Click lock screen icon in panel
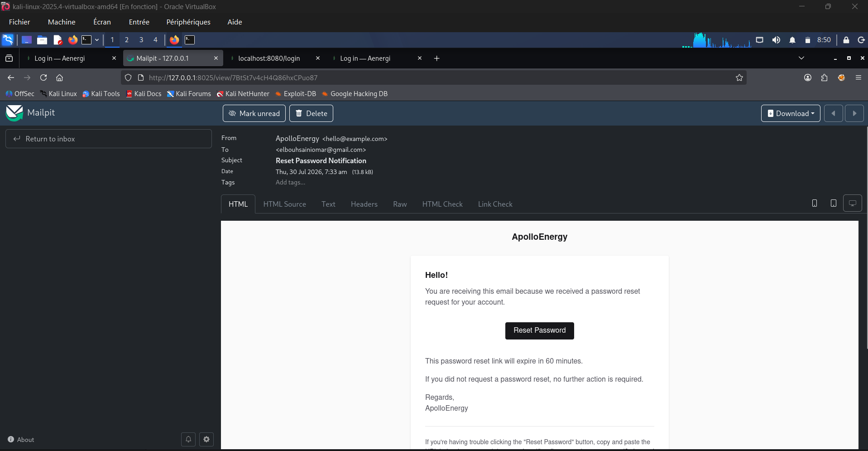Screen dimensions: 868x451 coord(846,40)
